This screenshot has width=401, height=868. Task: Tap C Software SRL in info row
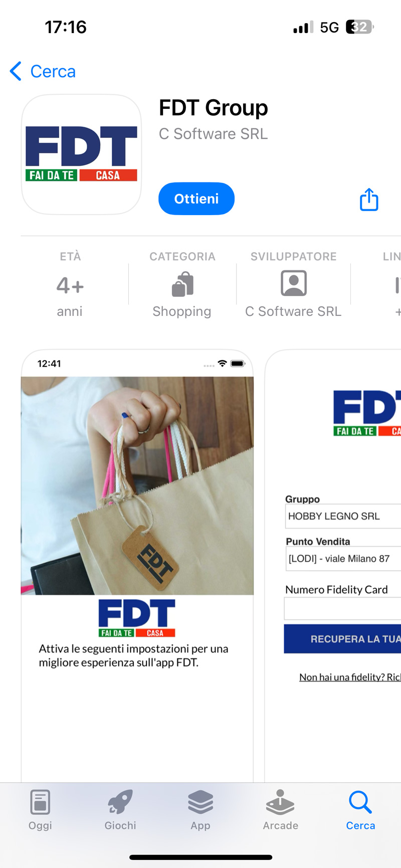[x=293, y=311]
